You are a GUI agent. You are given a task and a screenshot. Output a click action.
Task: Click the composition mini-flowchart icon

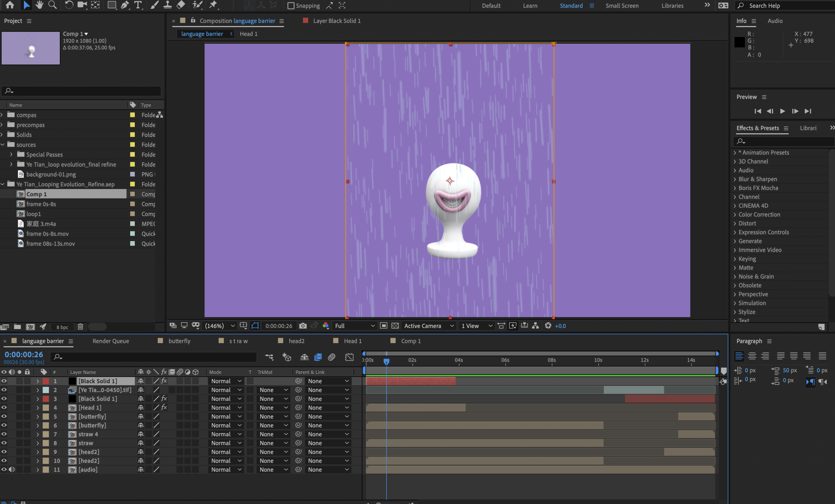tap(269, 357)
